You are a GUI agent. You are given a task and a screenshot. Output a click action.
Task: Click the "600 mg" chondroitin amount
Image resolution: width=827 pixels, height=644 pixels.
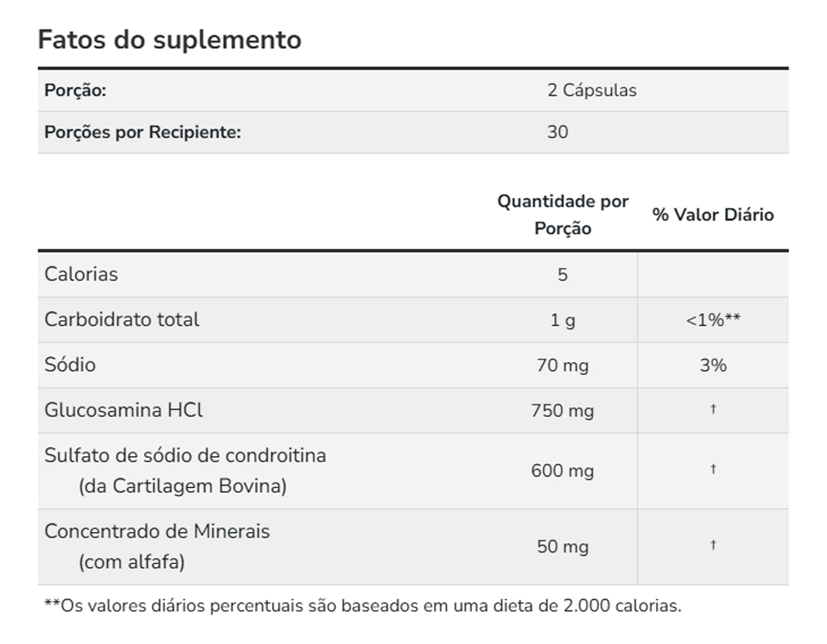point(562,472)
